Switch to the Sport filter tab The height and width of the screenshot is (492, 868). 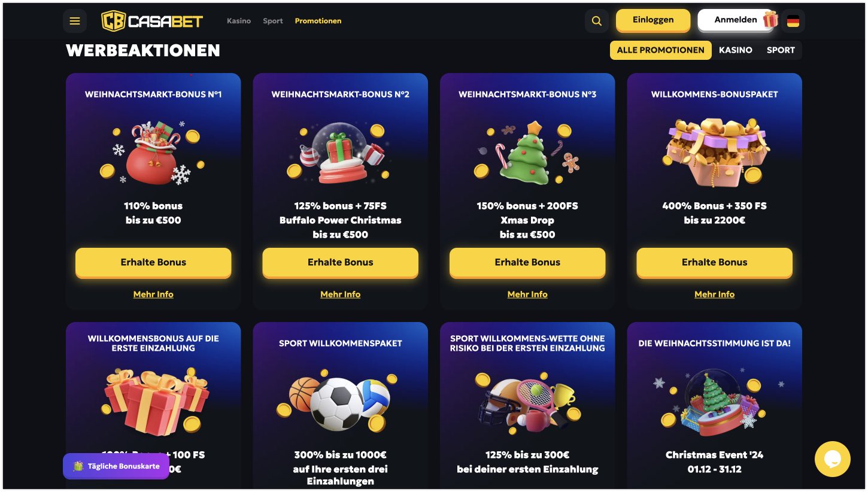(781, 50)
